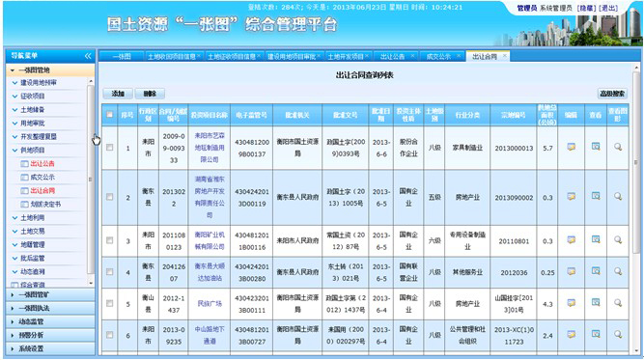This screenshot has width=644, height=360.
Task: Click the magnifier map icon in row 3
Action: tap(618, 239)
